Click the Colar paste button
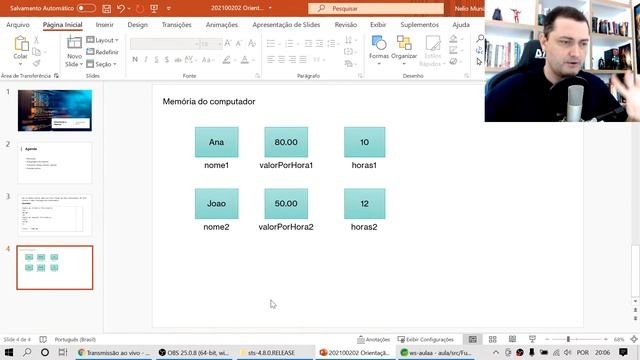The height and width of the screenshot is (360, 640). pos(20,51)
